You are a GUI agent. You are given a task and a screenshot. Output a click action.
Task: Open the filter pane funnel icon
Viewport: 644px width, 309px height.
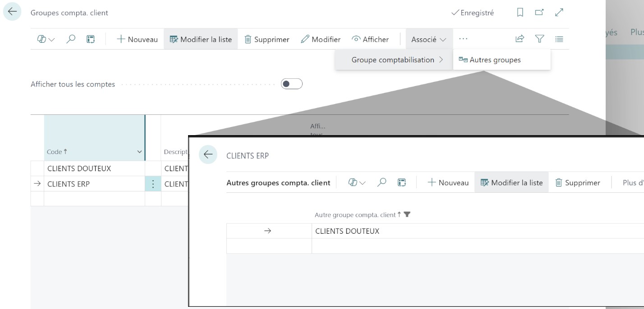539,39
